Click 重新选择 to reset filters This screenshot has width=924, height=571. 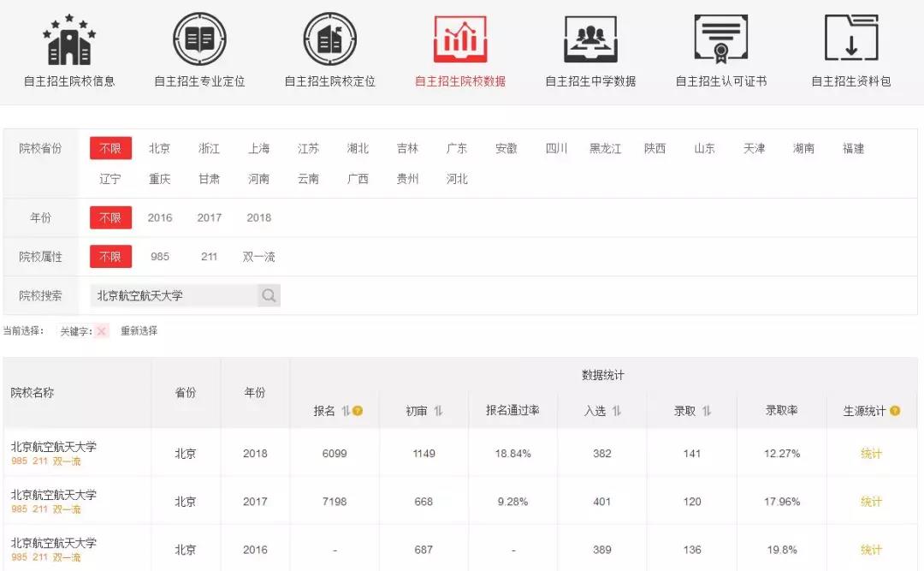pos(139,331)
